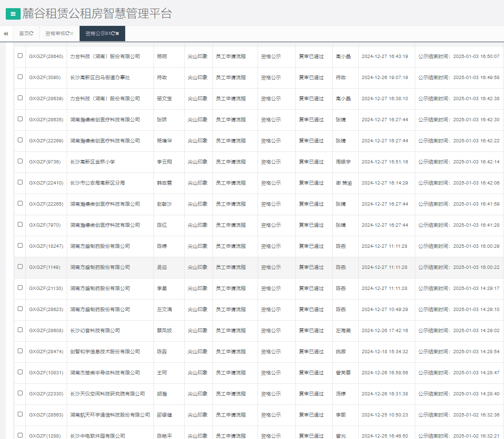
Task: Refresh the active 资格公示 tab
Action: 113,34
